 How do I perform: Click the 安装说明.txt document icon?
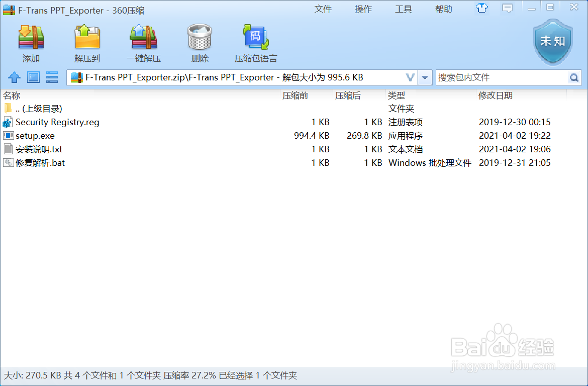(8, 149)
